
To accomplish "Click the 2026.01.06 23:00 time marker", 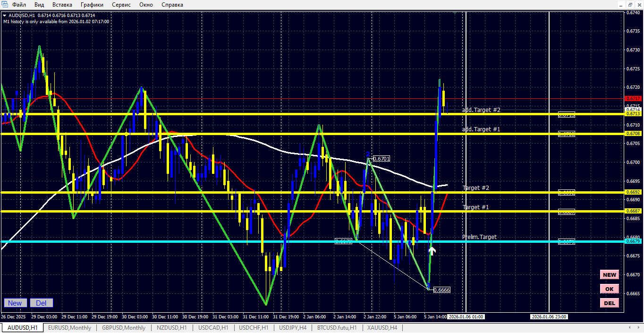I will (549, 317).
